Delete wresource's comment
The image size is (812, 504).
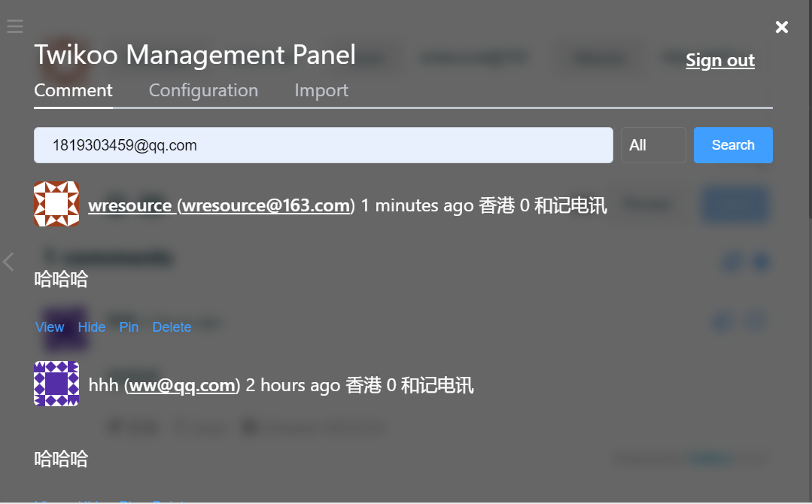pos(172,327)
